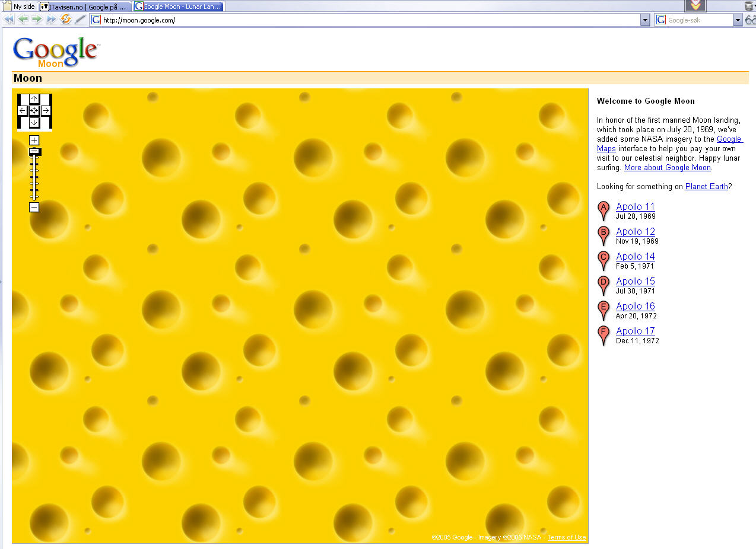Pan the moon map down
This screenshot has height=549, width=756.
click(34, 122)
